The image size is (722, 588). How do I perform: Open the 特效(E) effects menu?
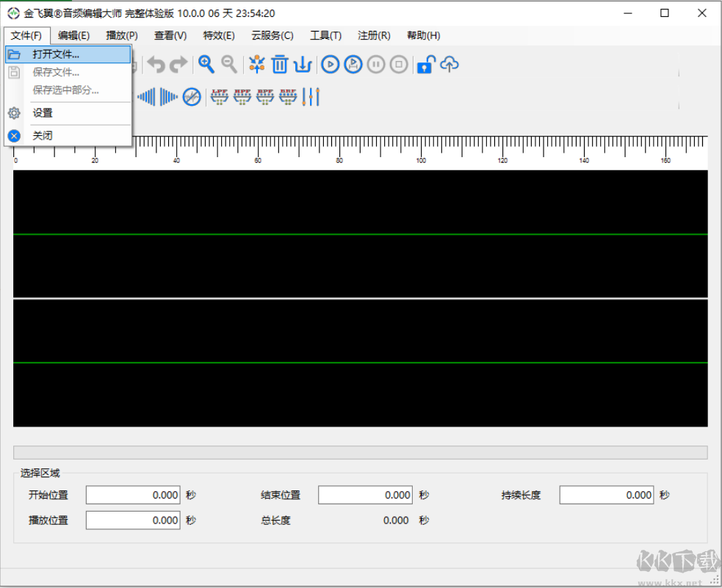[219, 35]
